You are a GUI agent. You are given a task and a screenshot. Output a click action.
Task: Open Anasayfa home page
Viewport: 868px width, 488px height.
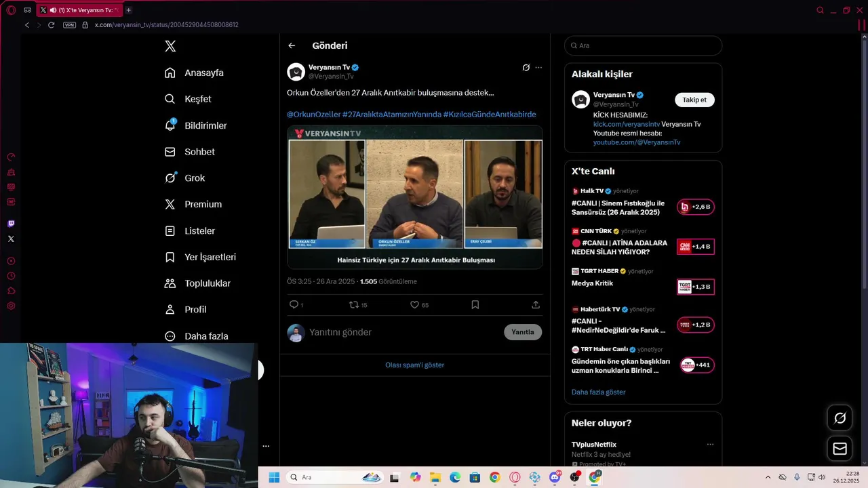point(194,73)
